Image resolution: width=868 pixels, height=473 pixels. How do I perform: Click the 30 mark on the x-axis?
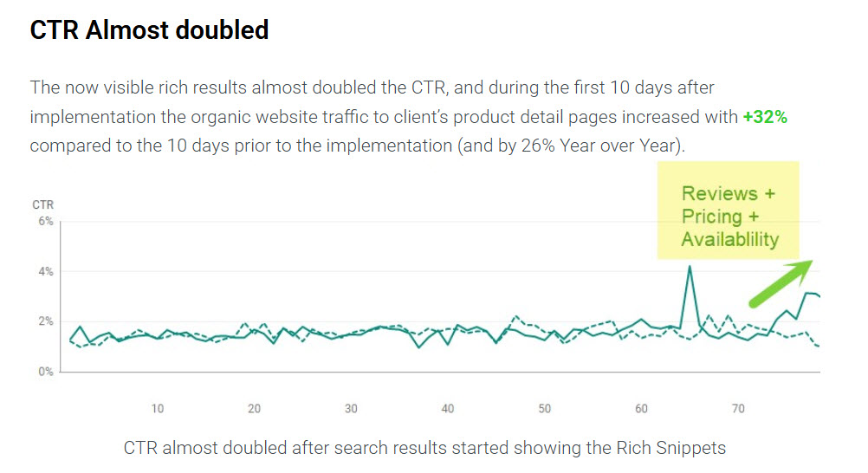pos(351,409)
